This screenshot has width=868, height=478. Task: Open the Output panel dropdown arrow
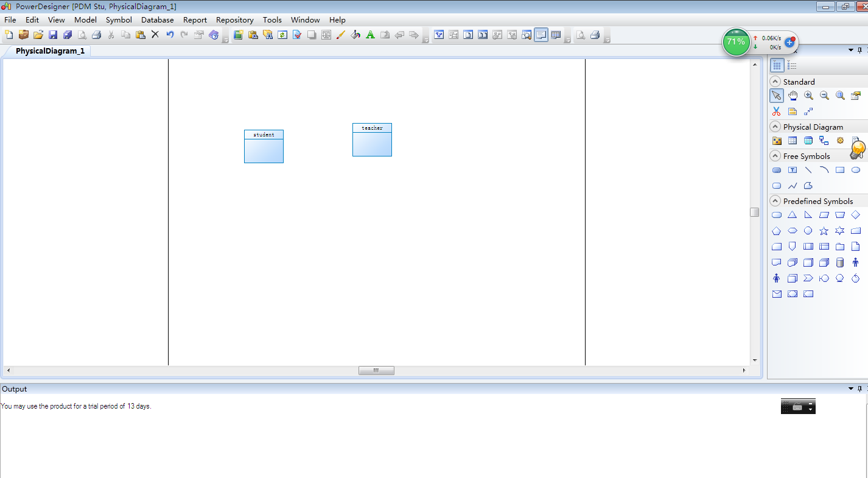coord(851,388)
